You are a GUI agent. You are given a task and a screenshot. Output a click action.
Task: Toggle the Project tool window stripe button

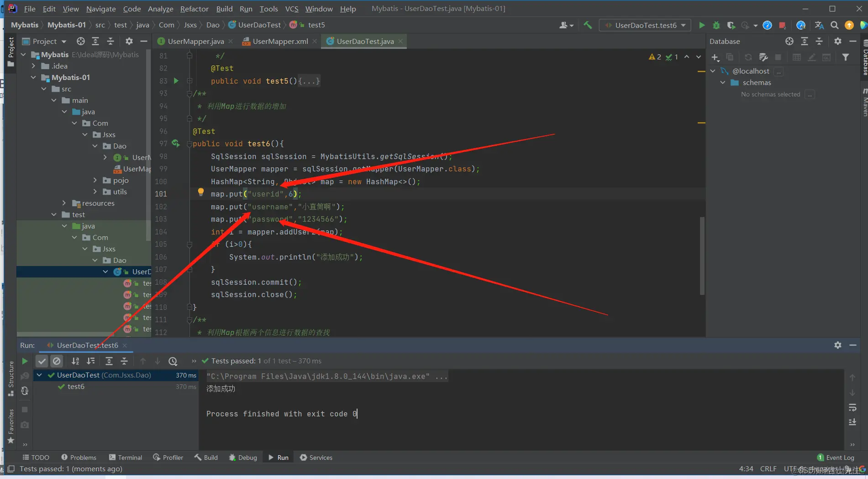[x=11, y=52]
